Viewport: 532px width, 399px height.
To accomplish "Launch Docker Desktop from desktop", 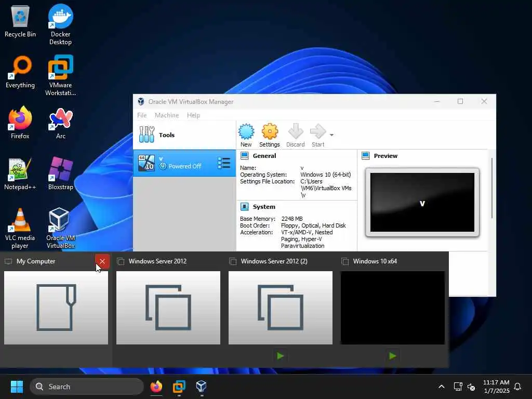I will [60, 24].
